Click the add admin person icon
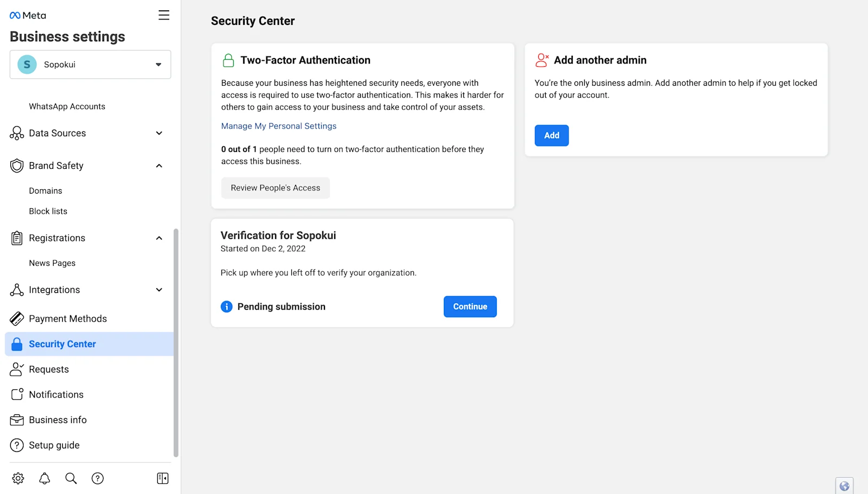The image size is (868, 494). pos(542,60)
